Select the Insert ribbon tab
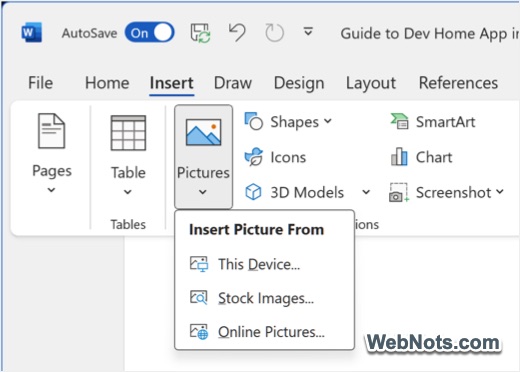This screenshot has height=372, width=520. click(x=171, y=83)
